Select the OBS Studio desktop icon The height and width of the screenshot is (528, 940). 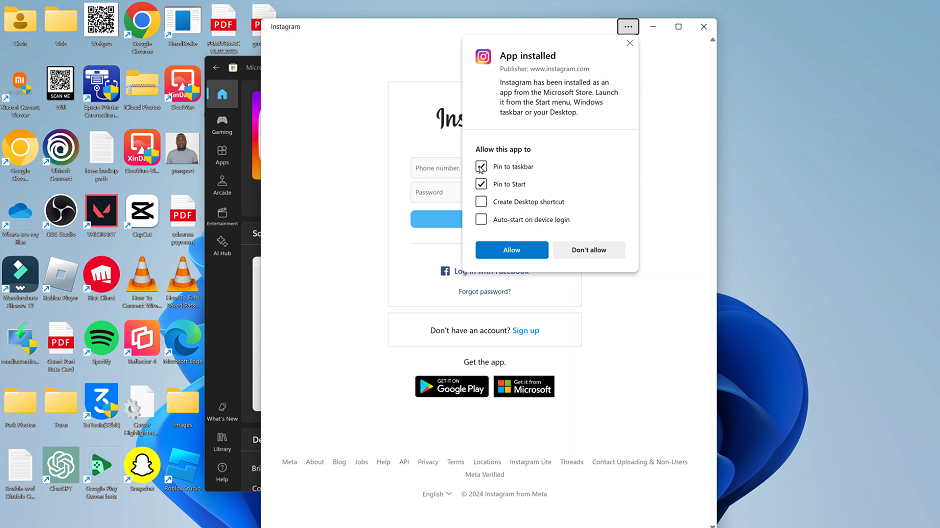click(x=61, y=216)
